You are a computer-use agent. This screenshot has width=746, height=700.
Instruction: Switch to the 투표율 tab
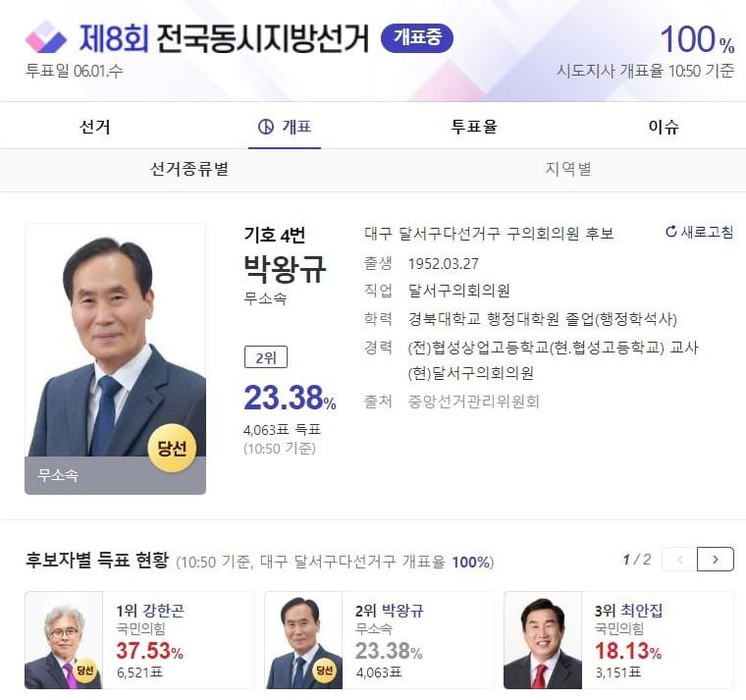coord(474,127)
